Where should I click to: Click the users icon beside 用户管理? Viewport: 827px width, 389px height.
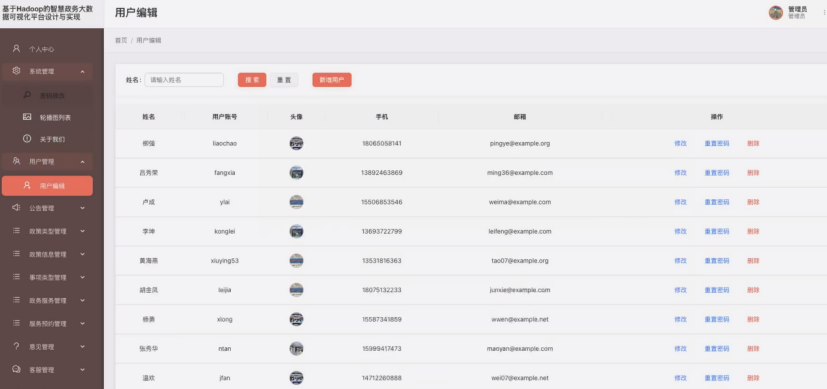(16, 161)
